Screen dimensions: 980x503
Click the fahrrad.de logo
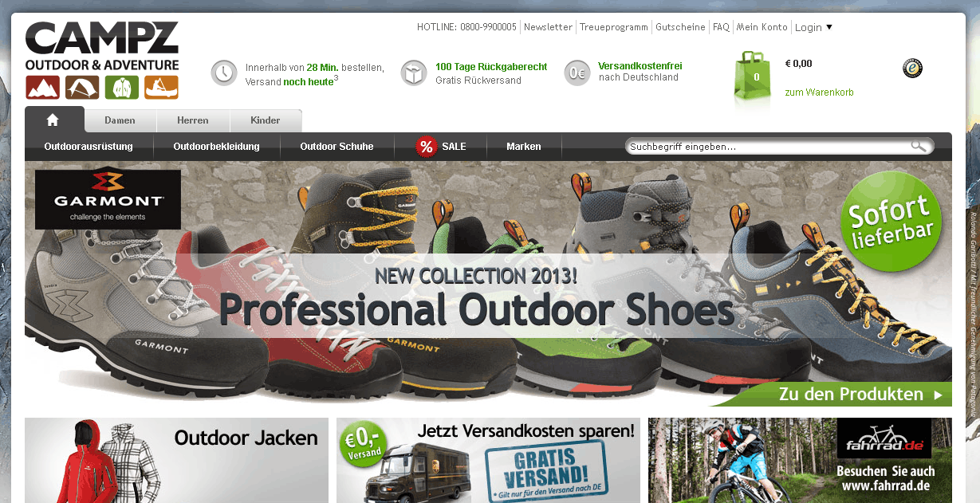(884, 438)
